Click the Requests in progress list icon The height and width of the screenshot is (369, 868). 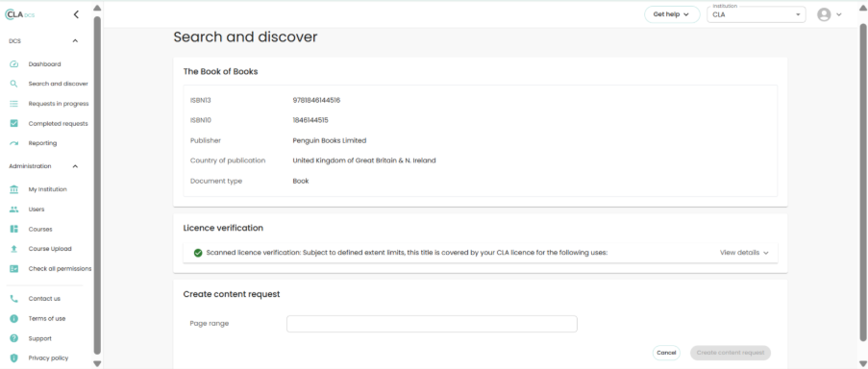pyautogui.click(x=14, y=104)
